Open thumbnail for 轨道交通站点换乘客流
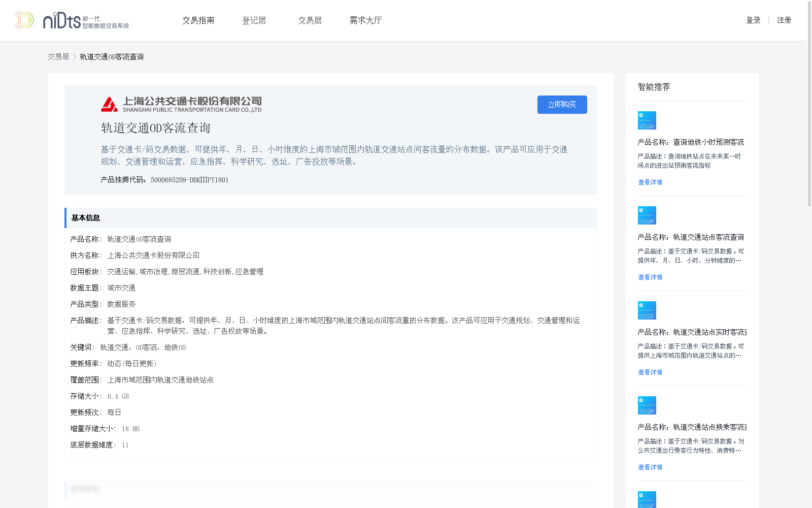Viewport: 812px width, 508px height. (647, 405)
